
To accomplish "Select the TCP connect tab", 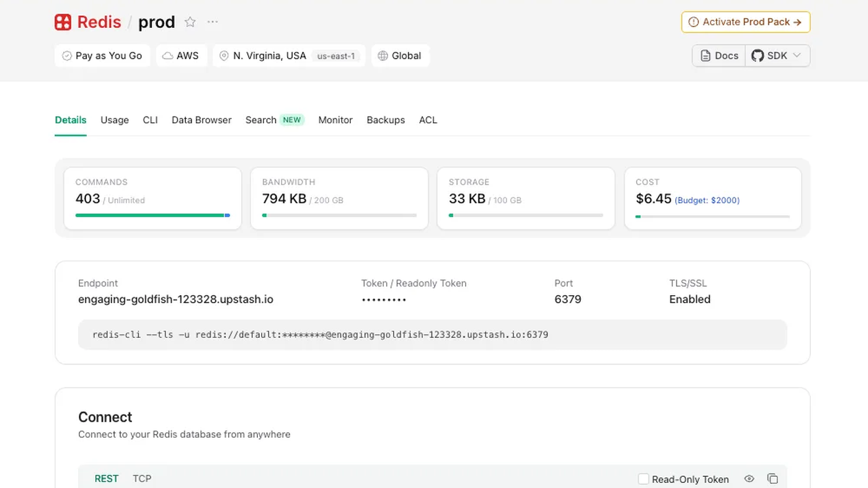I will (142, 479).
